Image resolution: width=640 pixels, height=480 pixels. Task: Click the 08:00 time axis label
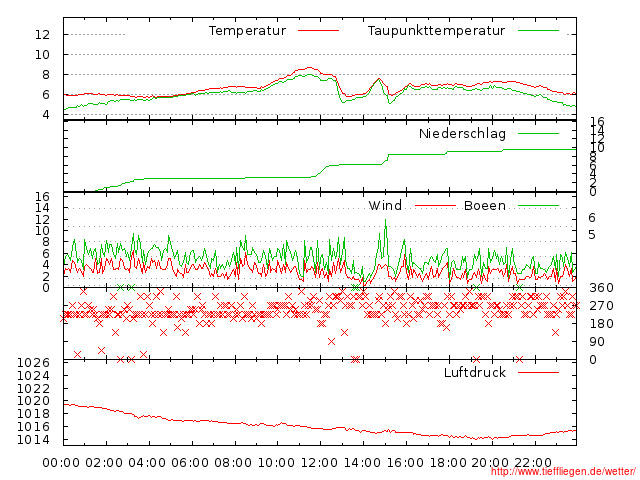[233, 463]
